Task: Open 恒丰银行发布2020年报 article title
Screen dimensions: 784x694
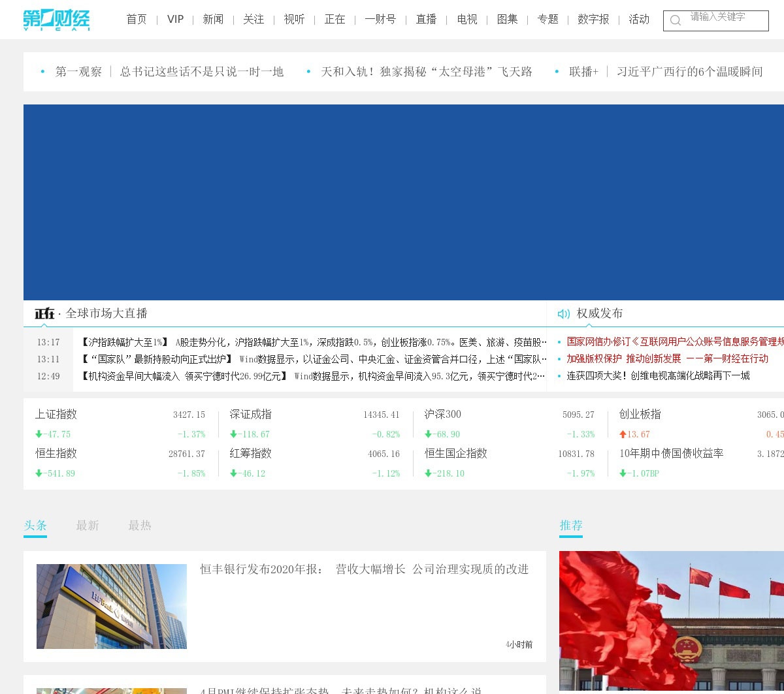Action: tap(365, 569)
